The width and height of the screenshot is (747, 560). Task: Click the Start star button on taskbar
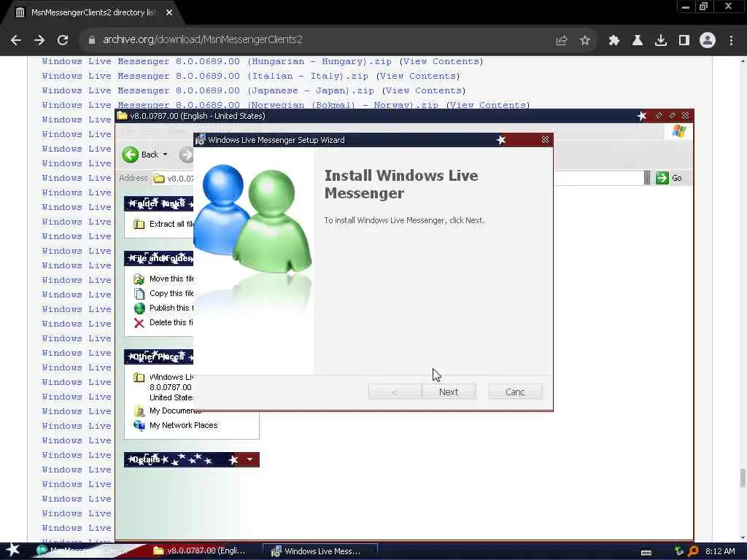12,551
